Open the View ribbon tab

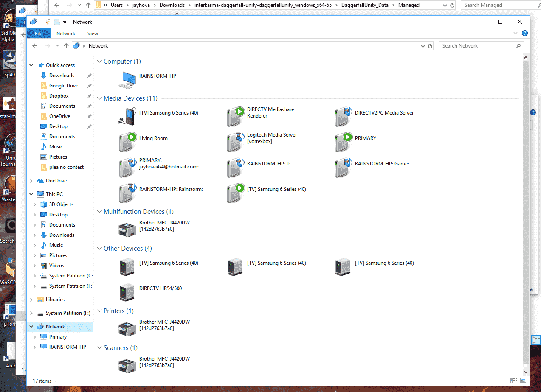(x=93, y=34)
